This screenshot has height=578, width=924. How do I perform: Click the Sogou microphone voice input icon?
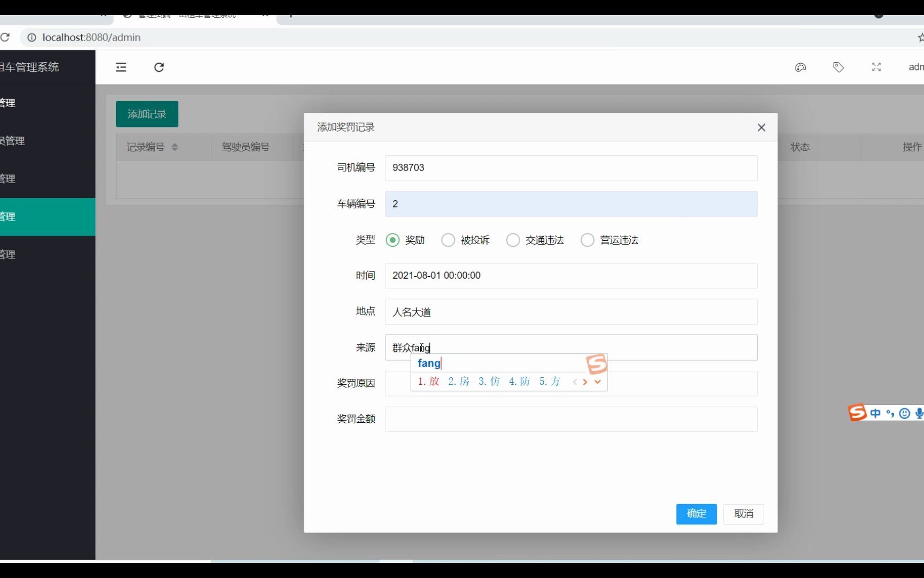tap(919, 413)
